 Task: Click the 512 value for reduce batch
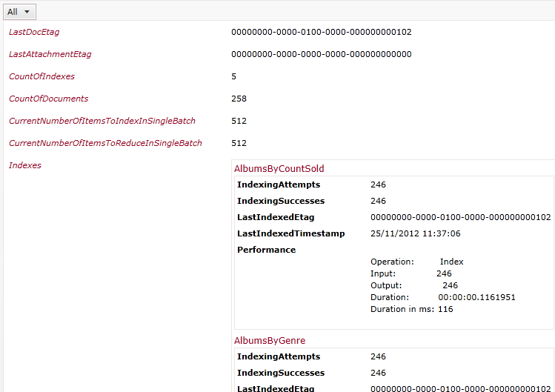(239, 143)
